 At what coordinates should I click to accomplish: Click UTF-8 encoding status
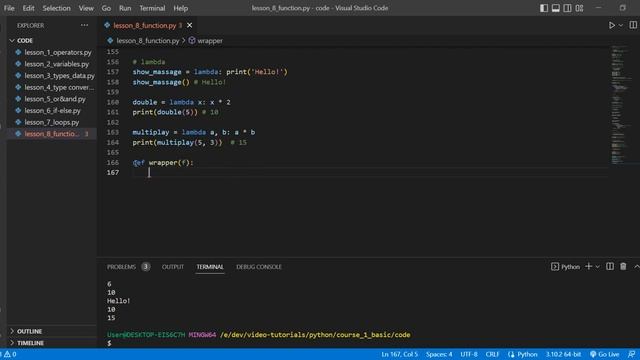click(x=469, y=354)
